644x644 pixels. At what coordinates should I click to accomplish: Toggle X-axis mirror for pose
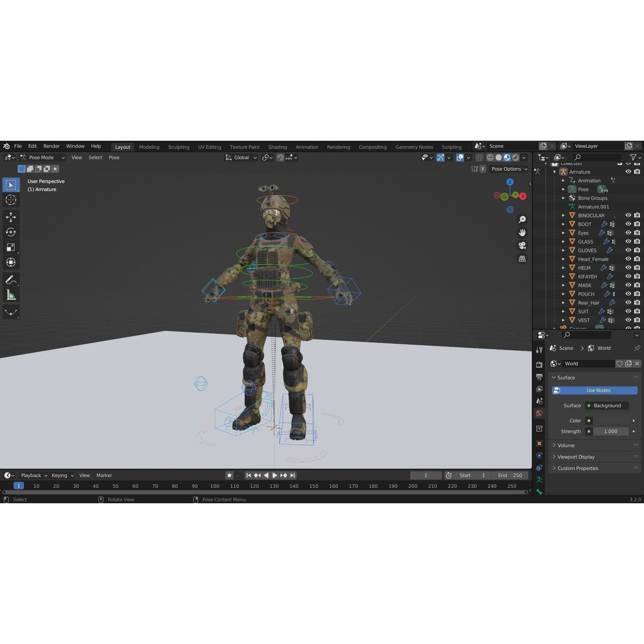click(483, 169)
